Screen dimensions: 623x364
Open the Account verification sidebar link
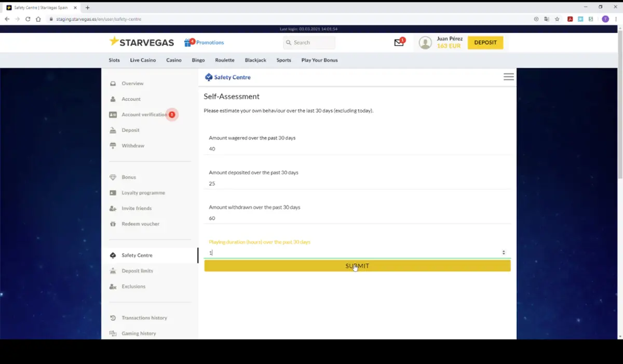[144, 115]
